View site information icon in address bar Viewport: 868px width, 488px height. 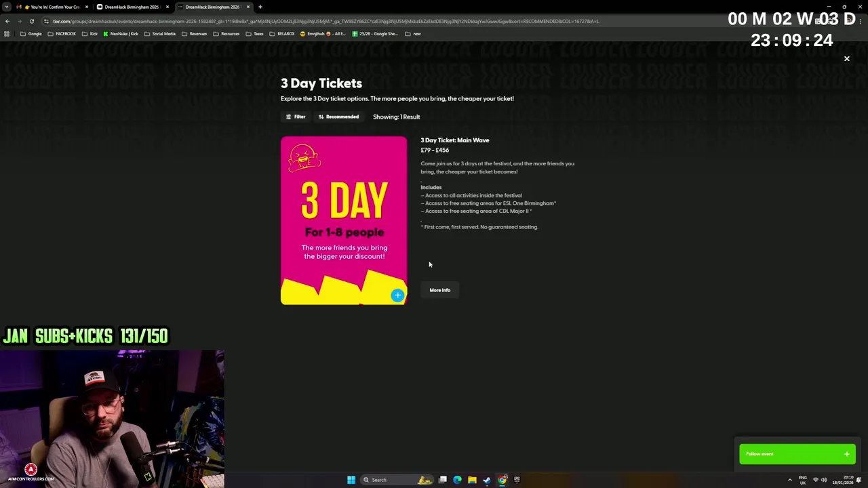tap(46, 21)
